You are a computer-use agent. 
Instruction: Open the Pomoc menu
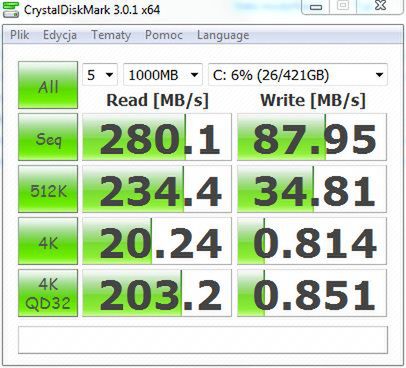(x=164, y=35)
